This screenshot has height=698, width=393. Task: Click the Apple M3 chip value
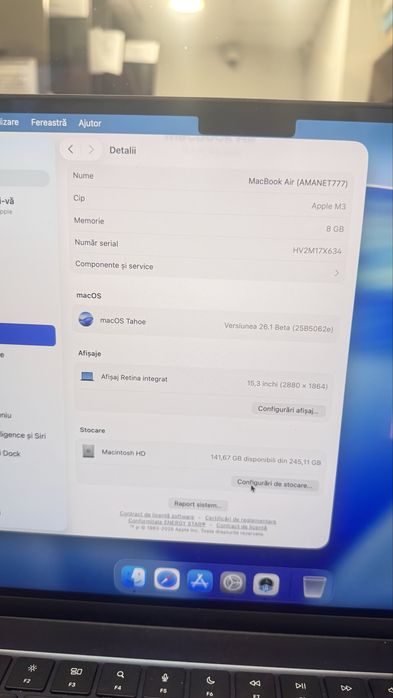328,206
